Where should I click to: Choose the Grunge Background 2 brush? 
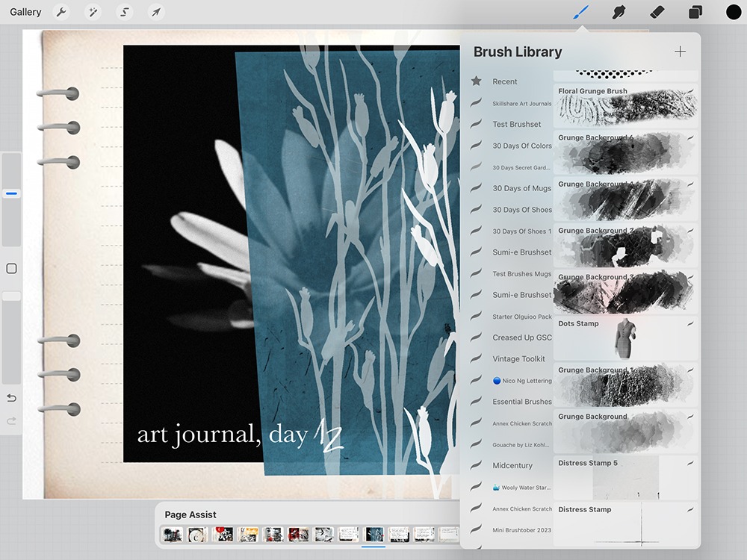click(625, 245)
